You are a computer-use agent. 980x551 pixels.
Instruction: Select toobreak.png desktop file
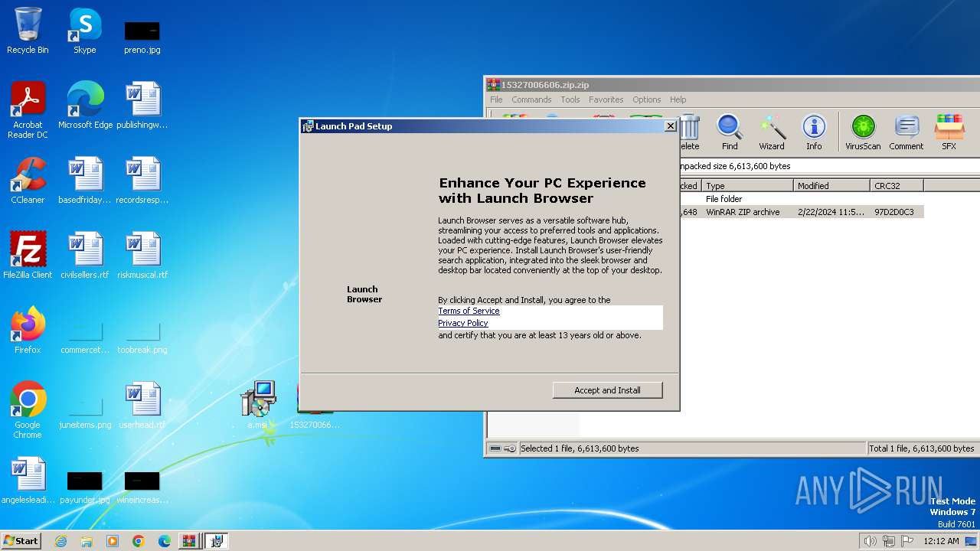142,337
